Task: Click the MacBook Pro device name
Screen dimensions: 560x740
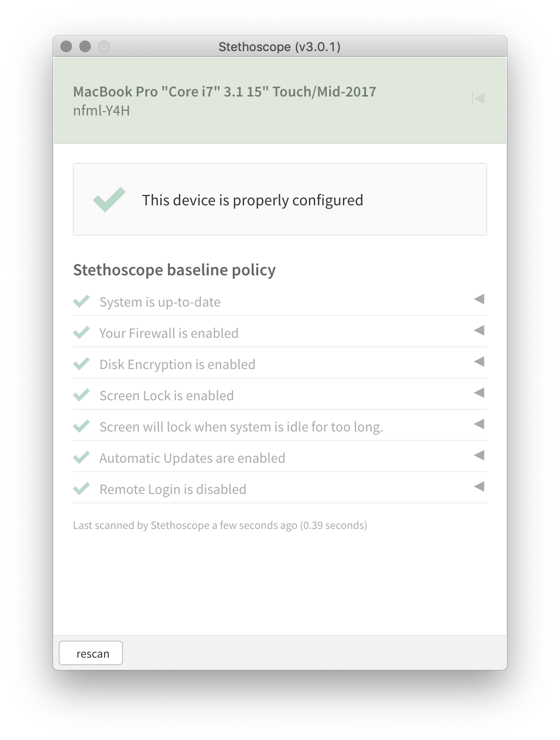Action: [x=225, y=92]
